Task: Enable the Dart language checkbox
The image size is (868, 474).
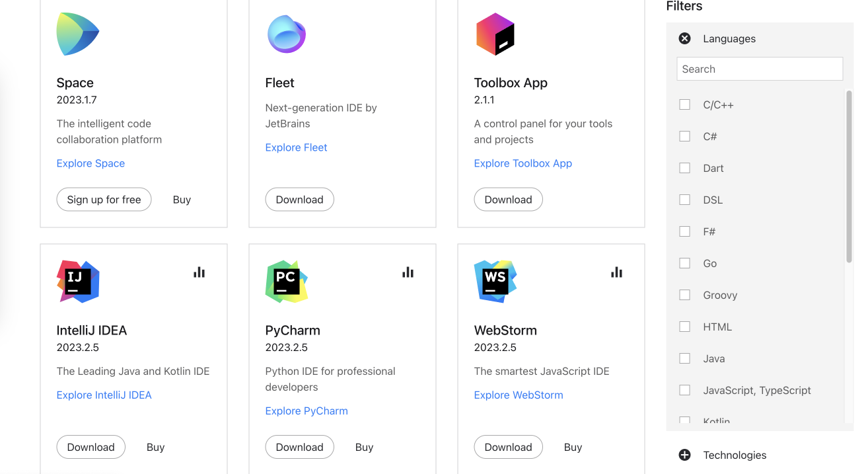Action: [685, 168]
